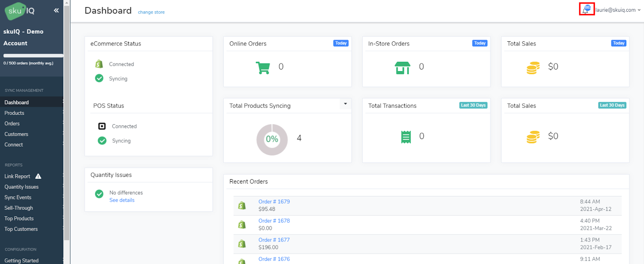This screenshot has width=644, height=264.
Task: Select Top Customers in the sidebar
Action: tap(21, 229)
